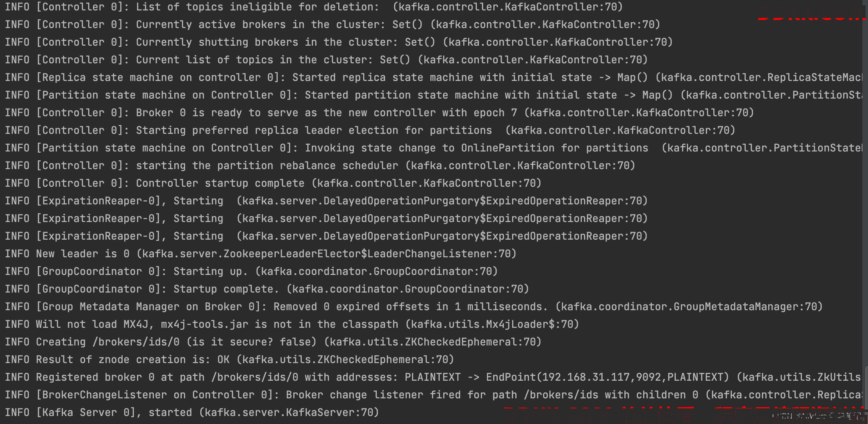Click 'List of topics ineligible for deletion' line
868x424 pixels.
(314, 7)
